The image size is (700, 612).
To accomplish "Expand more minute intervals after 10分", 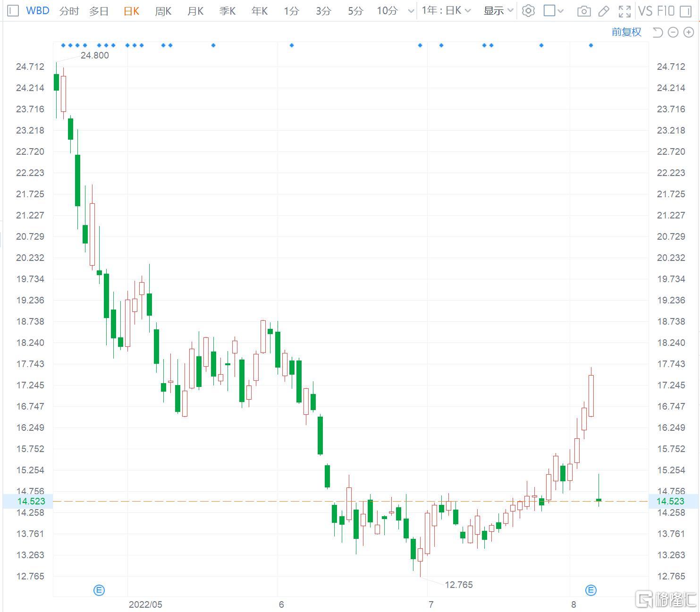I will pos(411,11).
